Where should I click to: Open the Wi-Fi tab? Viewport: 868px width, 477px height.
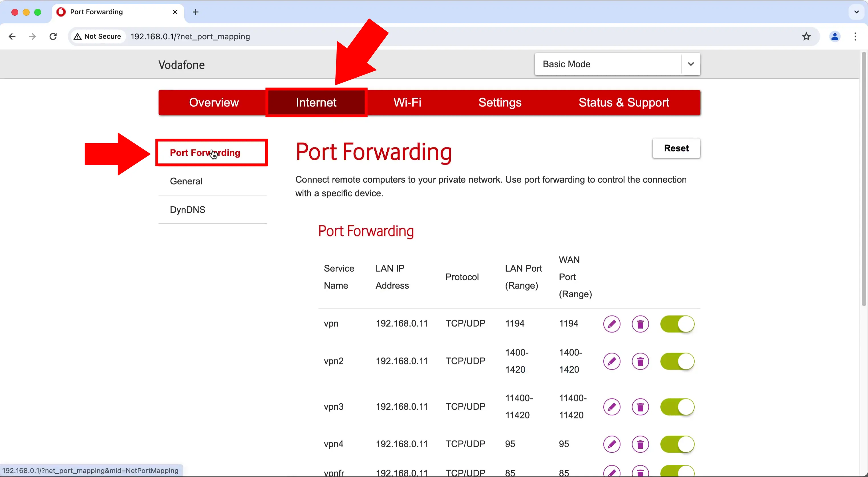coord(407,102)
